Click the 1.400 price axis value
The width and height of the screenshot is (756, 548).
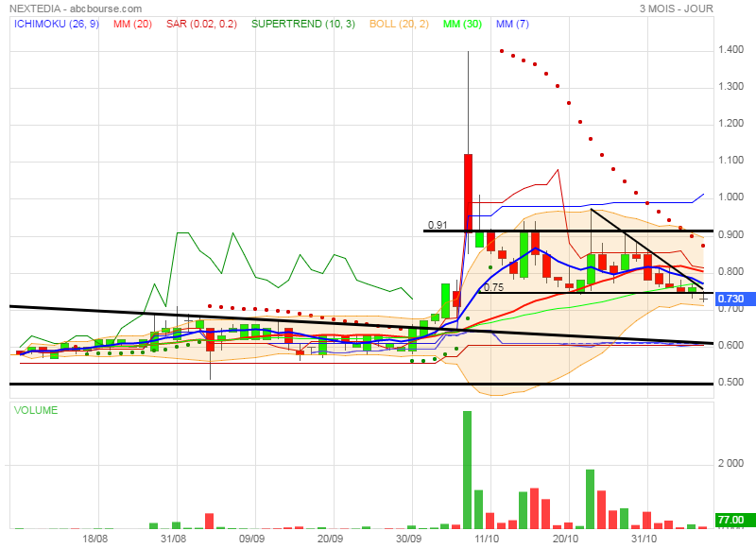[x=730, y=50]
